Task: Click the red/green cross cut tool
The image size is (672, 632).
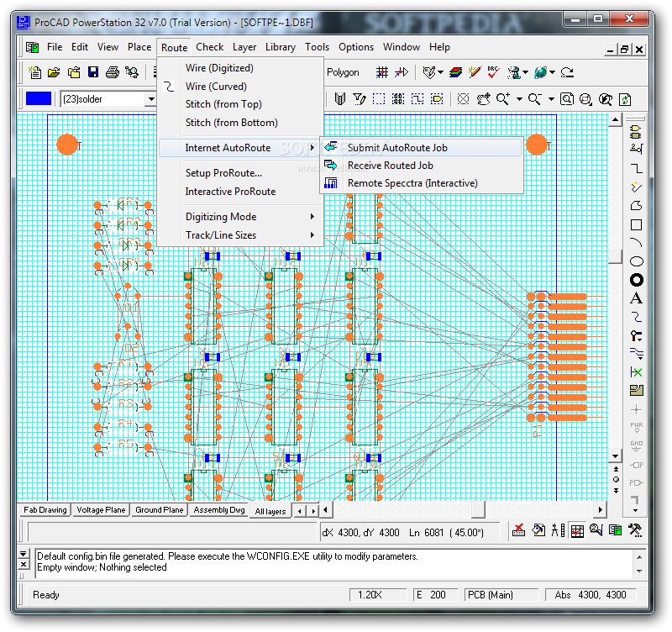Action: [x=637, y=372]
